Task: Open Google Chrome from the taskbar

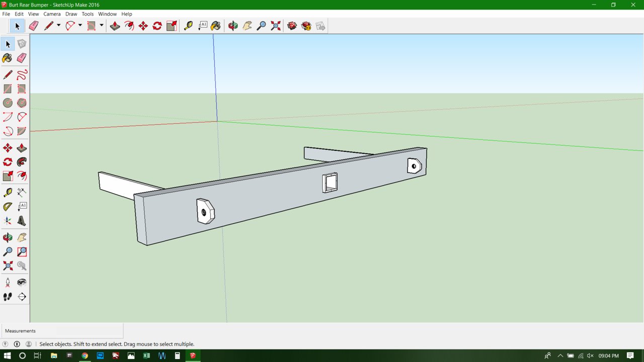Action: [85, 356]
